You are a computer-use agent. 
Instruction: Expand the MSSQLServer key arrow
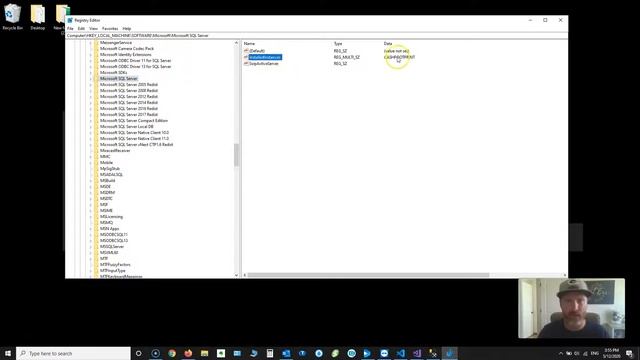point(91,247)
